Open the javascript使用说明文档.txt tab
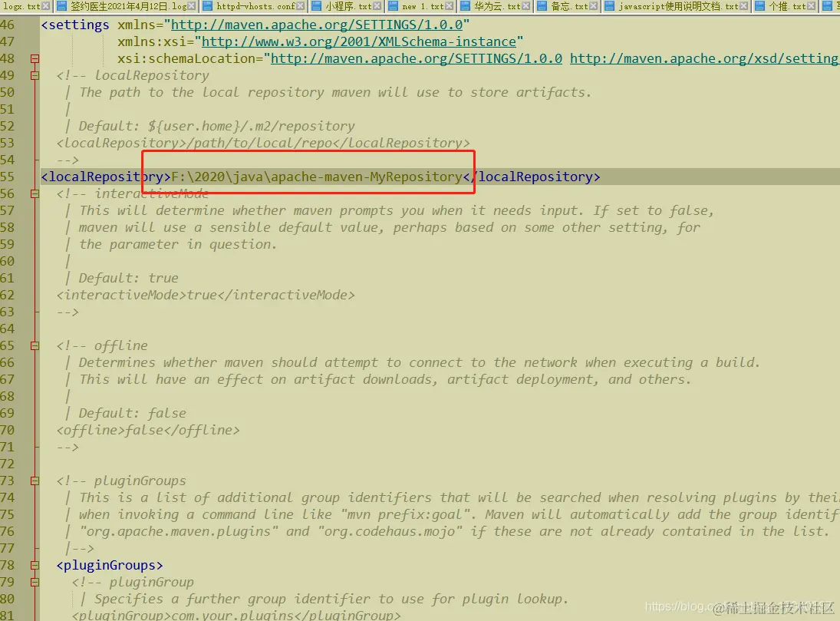Viewport: 840px width, 621px height. [676, 6]
